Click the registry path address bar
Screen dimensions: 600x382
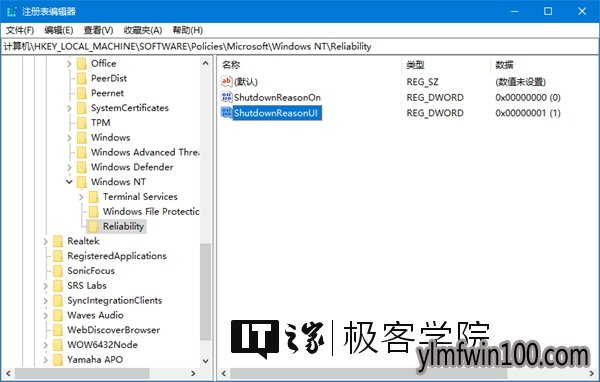tap(300, 46)
